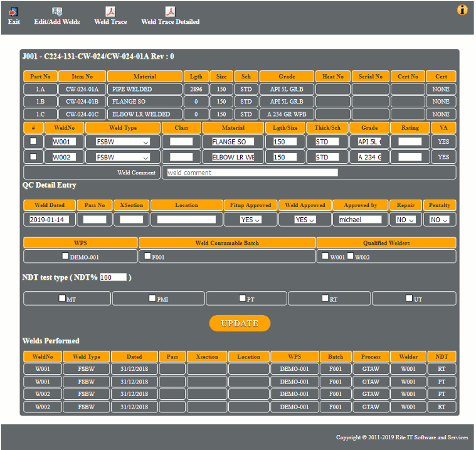The width and height of the screenshot is (476, 450).
Task: Enable the PMI test checkbox
Action: [x=152, y=299]
